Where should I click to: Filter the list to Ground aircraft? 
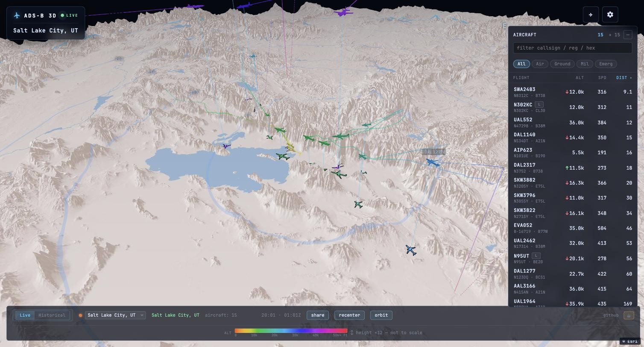click(562, 64)
